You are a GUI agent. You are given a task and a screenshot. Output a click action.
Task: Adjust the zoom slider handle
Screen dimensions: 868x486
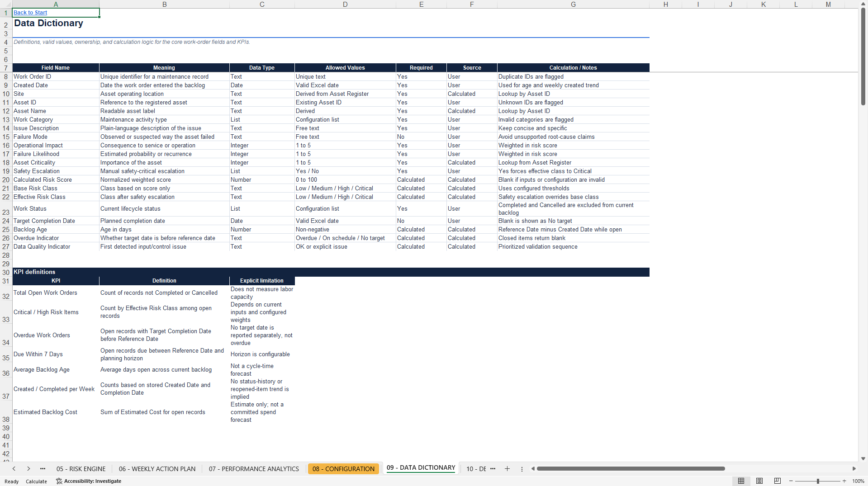pos(818,481)
